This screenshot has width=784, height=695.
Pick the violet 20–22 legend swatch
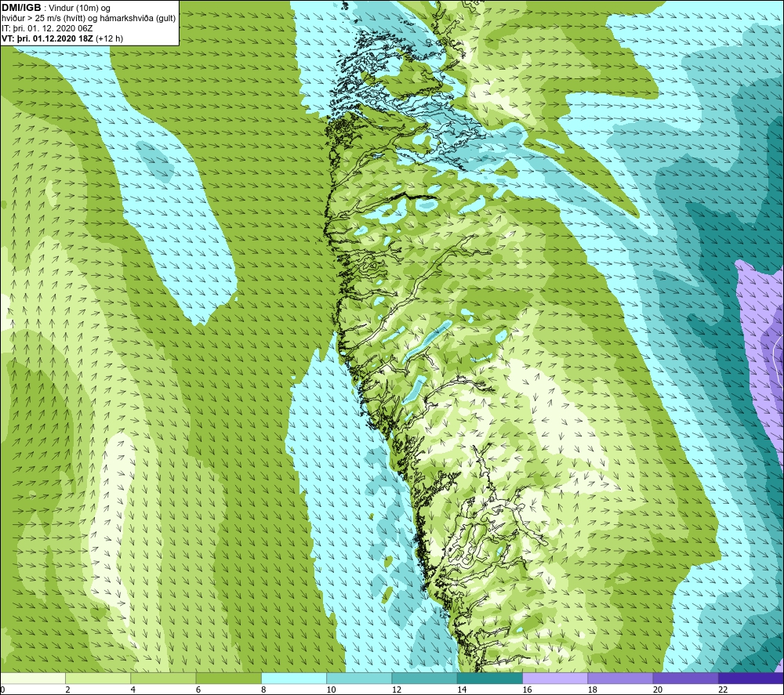pyautogui.click(x=685, y=678)
